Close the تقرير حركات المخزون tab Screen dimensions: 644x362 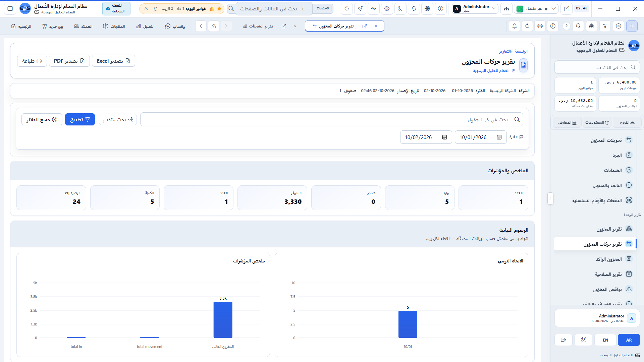pyautogui.click(x=376, y=26)
